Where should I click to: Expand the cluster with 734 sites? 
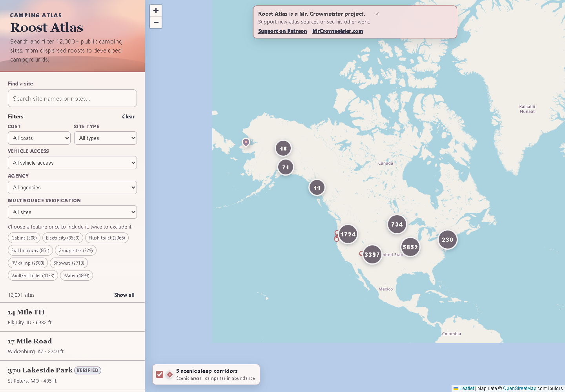[x=397, y=225]
